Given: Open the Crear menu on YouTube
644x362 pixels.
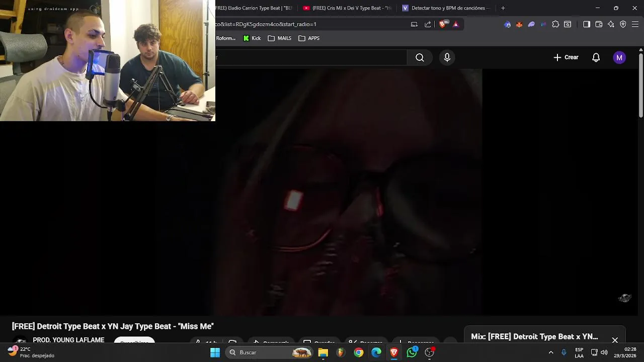Looking at the screenshot, I should [x=566, y=57].
